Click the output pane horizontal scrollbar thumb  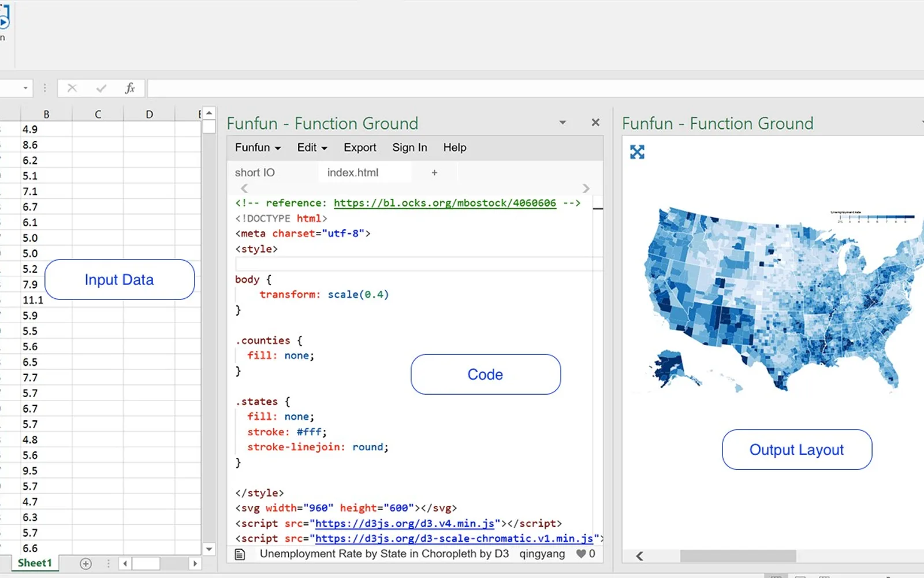(738, 556)
